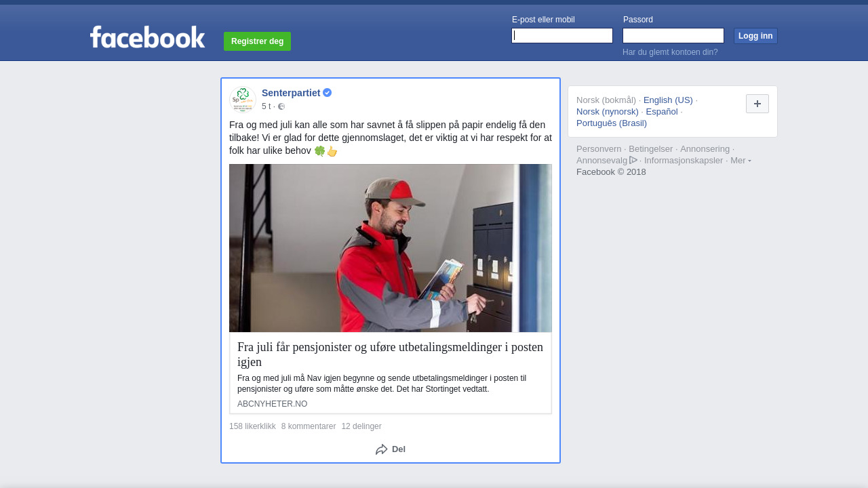Click the plus button for more languages
Viewport: 868px width, 488px height.
click(x=757, y=104)
